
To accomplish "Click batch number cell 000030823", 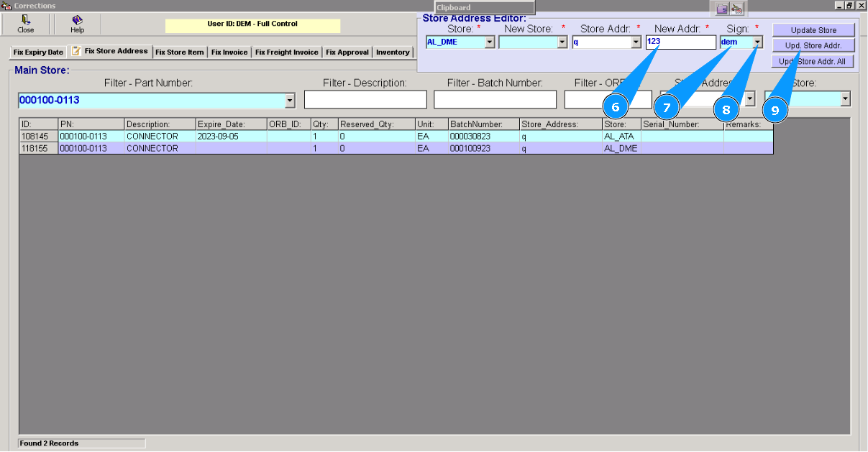I will pos(483,136).
